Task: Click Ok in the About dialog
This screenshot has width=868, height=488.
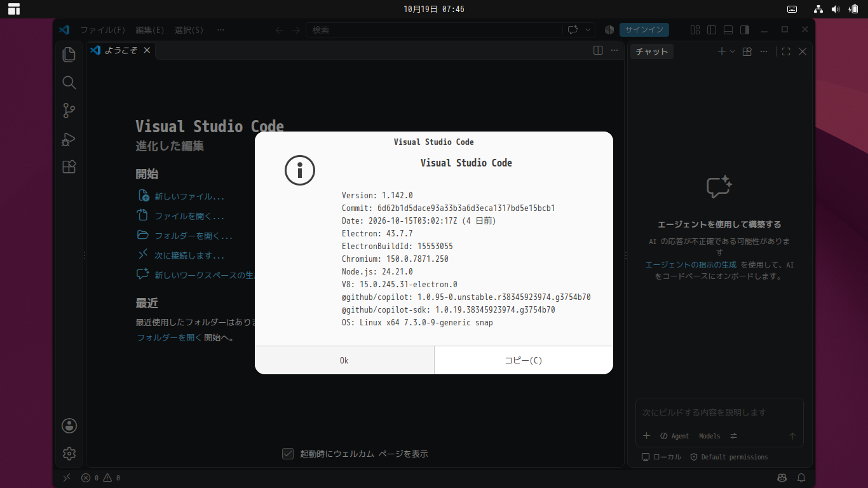Action: 344,360
